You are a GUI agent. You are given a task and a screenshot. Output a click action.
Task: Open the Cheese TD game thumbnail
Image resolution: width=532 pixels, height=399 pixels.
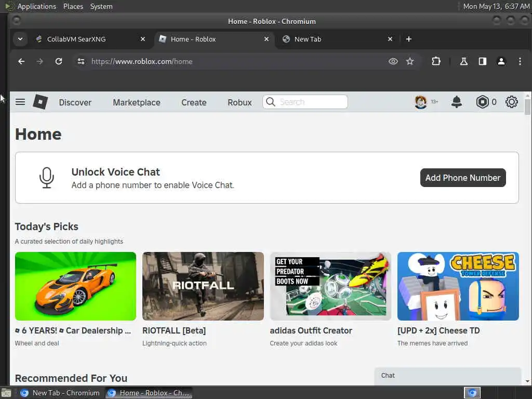pos(458,286)
